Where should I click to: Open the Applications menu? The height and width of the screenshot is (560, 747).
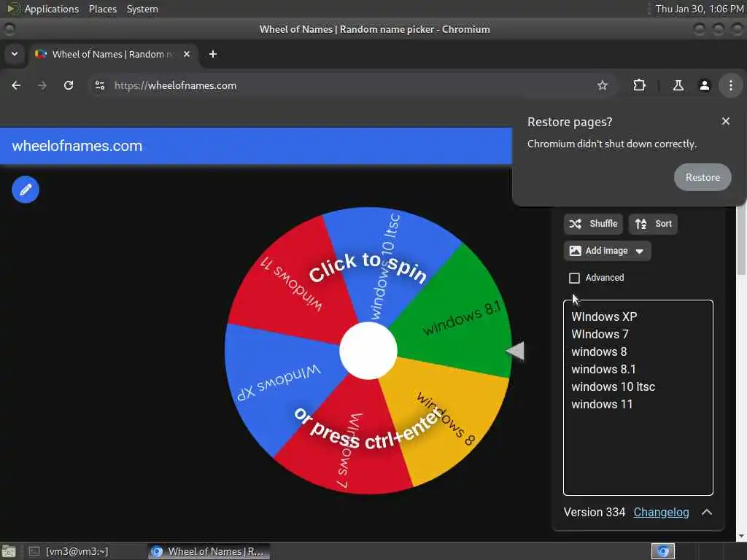52,9
